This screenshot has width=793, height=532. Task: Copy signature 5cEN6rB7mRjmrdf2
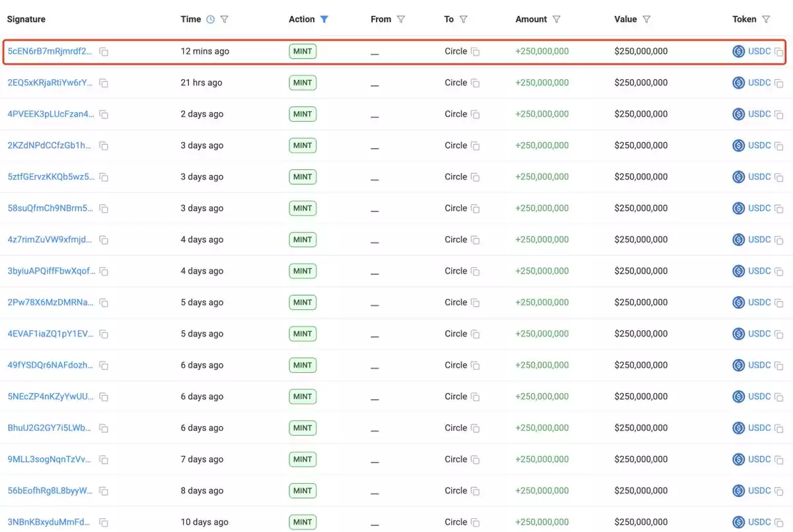(x=104, y=52)
